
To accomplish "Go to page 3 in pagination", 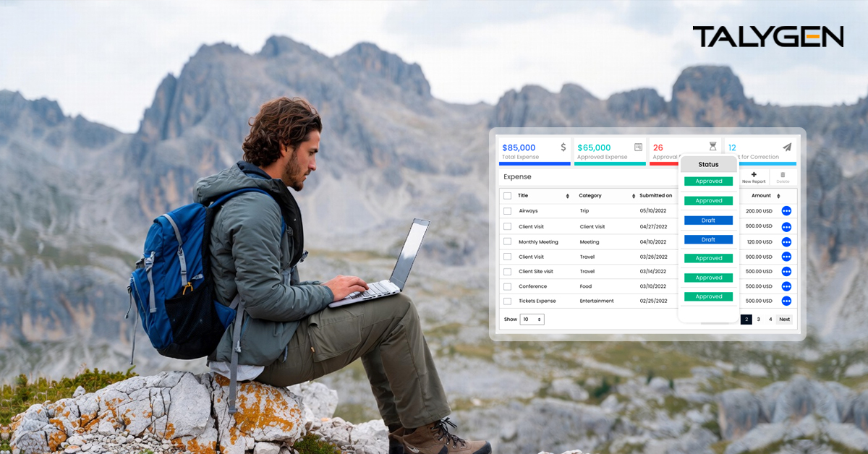I will click(758, 319).
